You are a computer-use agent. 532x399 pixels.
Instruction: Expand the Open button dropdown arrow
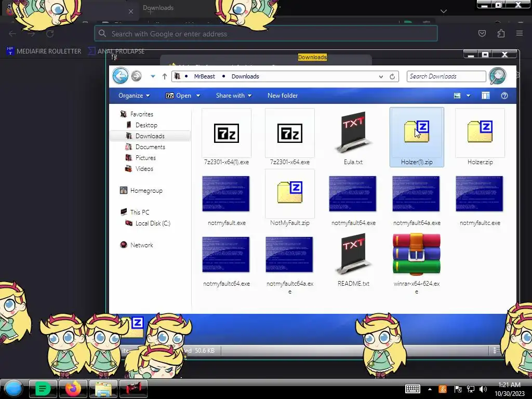(198, 96)
